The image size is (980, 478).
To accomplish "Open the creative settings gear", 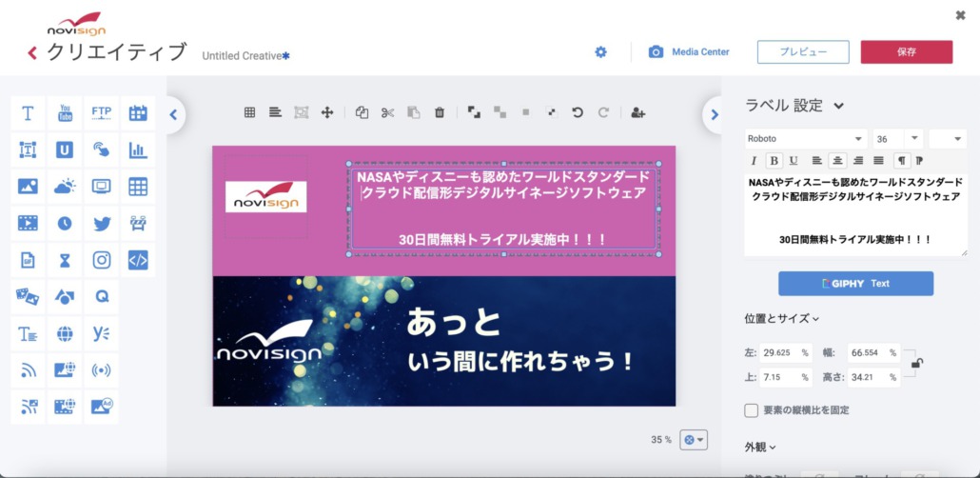I will click(600, 52).
